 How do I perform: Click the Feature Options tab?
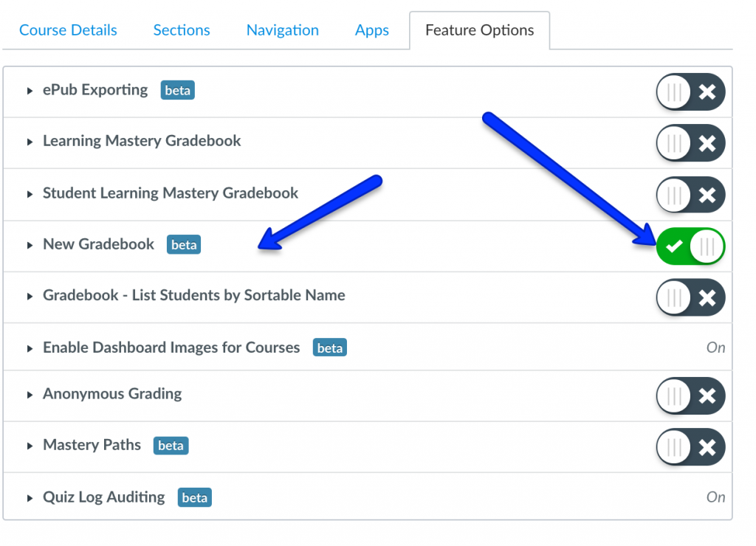480,30
